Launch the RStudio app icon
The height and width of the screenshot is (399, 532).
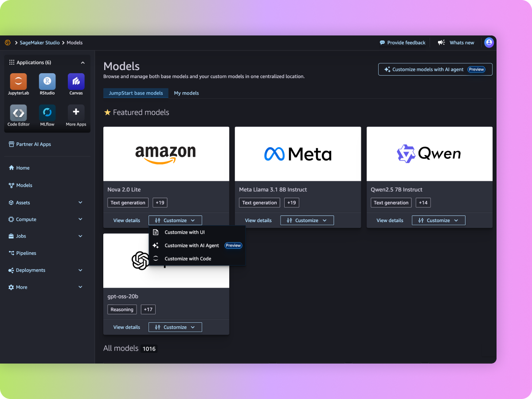[47, 82]
